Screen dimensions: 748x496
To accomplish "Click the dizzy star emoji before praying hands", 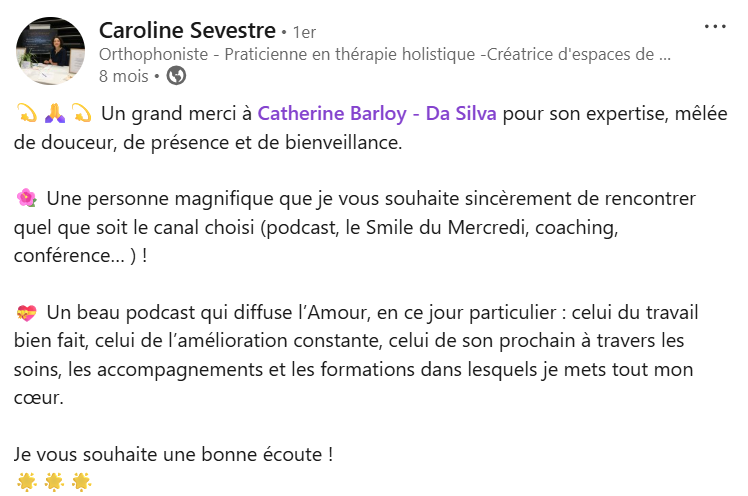I will pos(27,113).
